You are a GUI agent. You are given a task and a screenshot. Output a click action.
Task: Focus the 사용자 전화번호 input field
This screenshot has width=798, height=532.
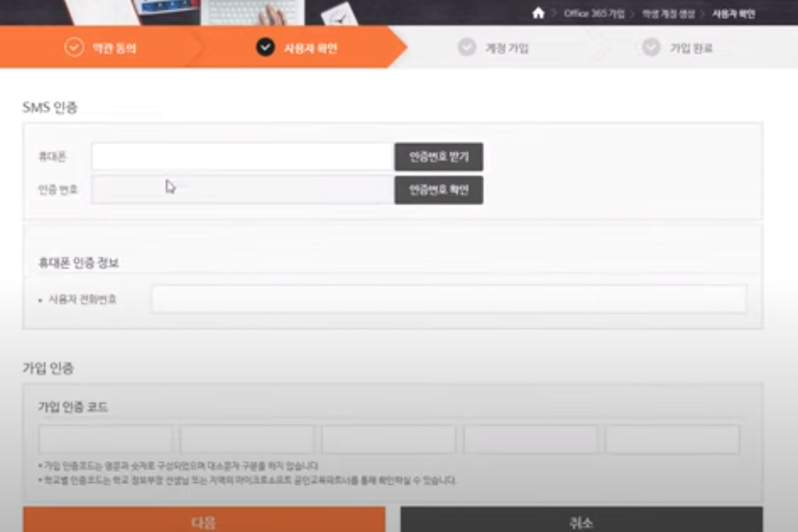pos(449,298)
